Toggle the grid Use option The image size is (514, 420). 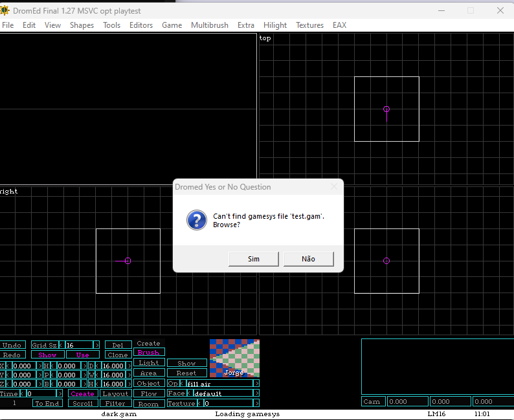83,355
